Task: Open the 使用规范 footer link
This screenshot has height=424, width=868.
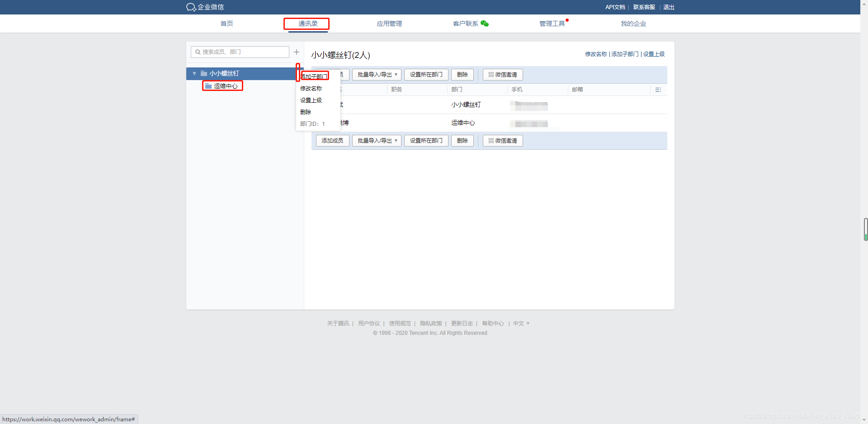Action: [x=400, y=324]
